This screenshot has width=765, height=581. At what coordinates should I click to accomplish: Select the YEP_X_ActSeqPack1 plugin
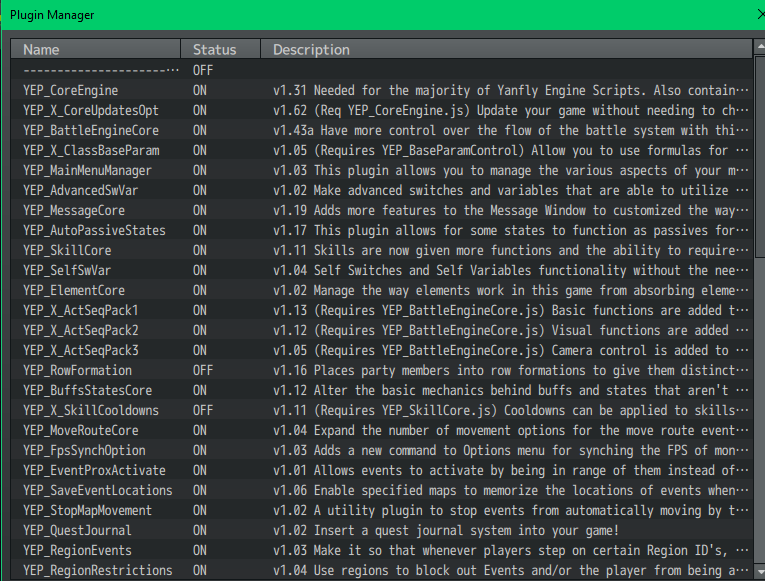click(382, 310)
